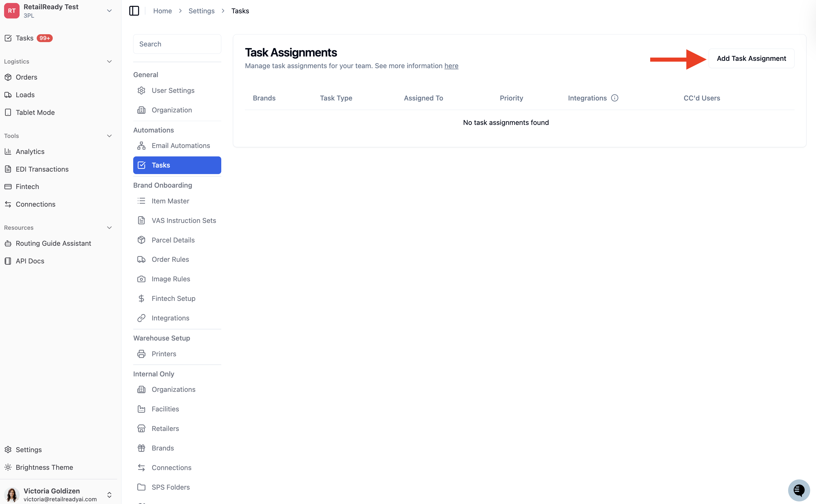Image resolution: width=816 pixels, height=504 pixels.
Task: Go to Home breadcrumb
Action: [162, 11]
